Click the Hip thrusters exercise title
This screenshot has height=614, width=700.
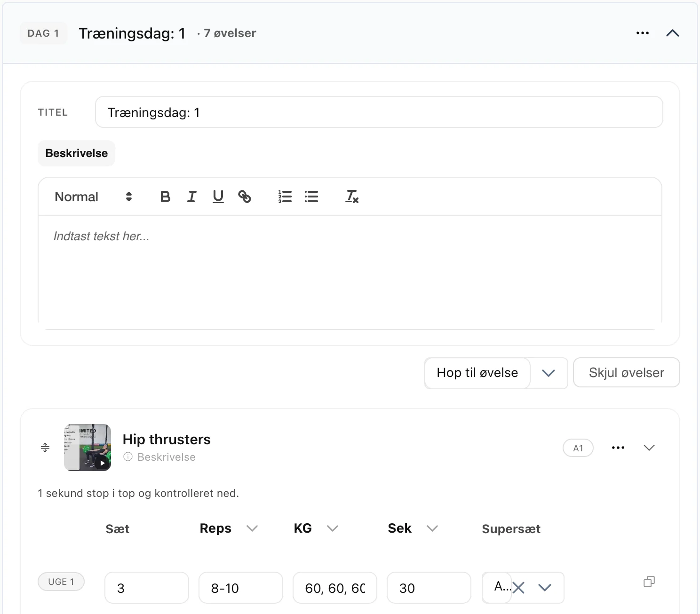tap(167, 439)
